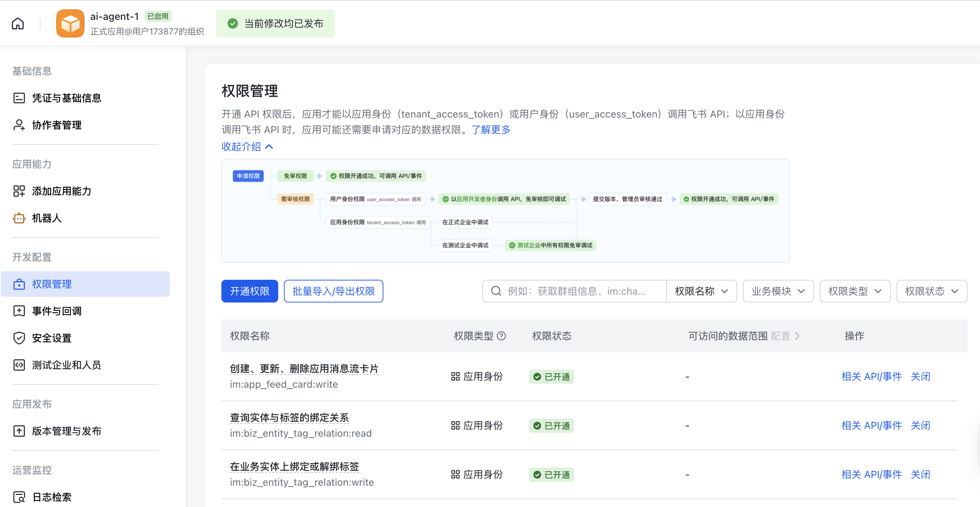Click the log search icon
Screen dimensions: 980x507
[x=19, y=497]
